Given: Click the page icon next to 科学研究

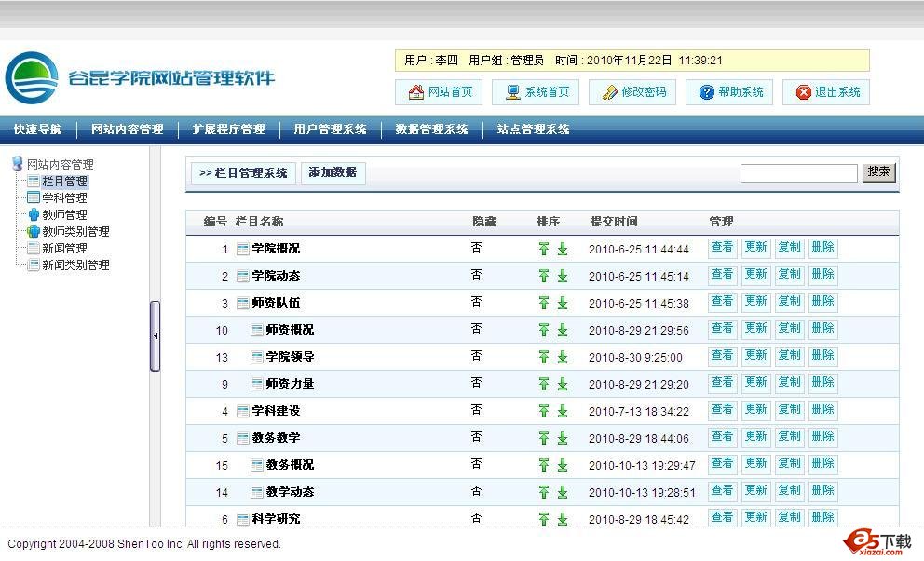Looking at the screenshot, I should 243,519.
